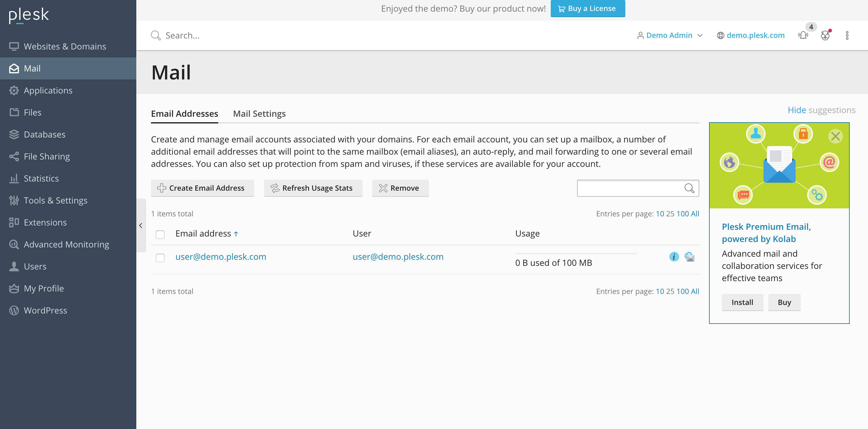The image size is (868, 429).
Task: Click the Remove button
Action: [x=400, y=188]
